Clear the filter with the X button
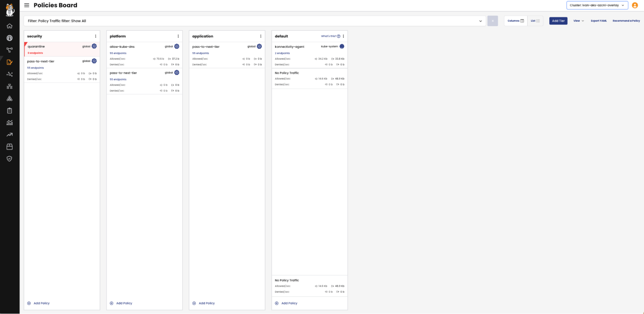The height and width of the screenshot is (314, 644). coord(493,21)
